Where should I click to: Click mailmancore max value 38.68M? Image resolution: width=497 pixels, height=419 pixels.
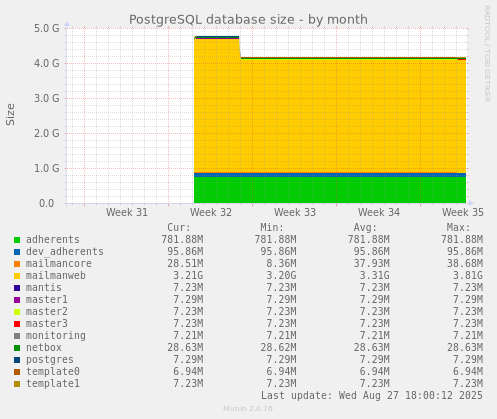point(465,263)
